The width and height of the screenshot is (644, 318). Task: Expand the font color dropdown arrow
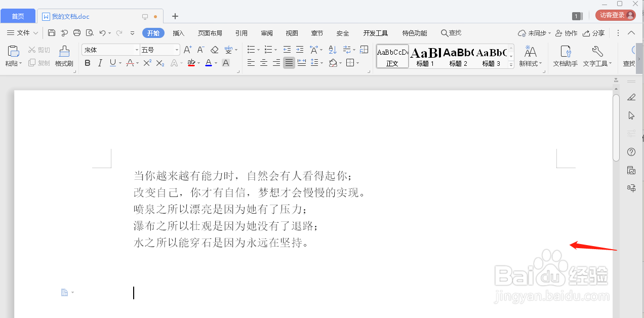coord(215,63)
